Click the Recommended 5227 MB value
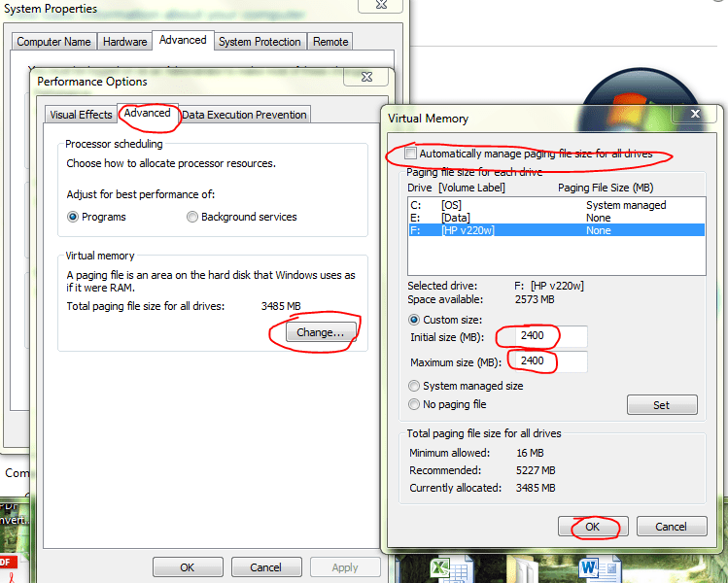728x583 pixels. [x=536, y=470]
